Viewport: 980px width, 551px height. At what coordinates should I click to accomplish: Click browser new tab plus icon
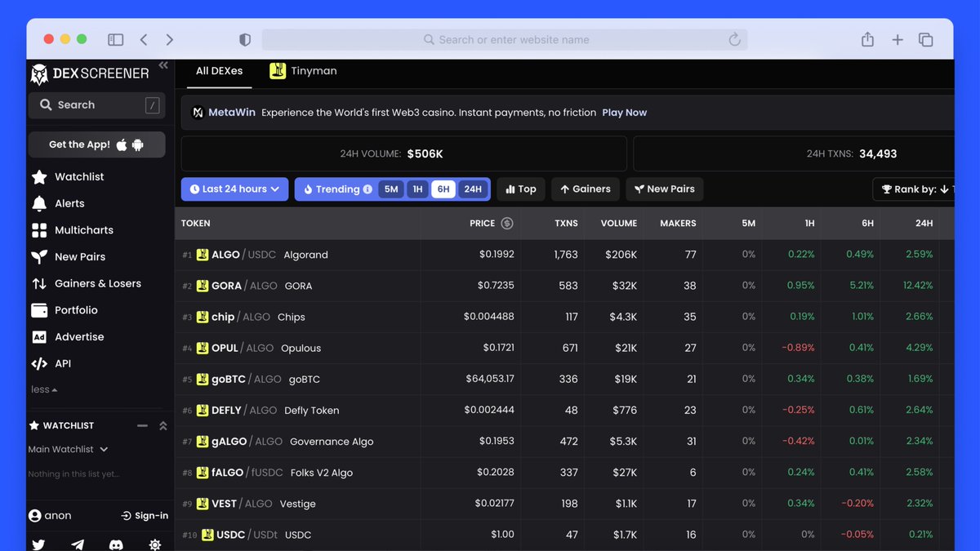898,39
